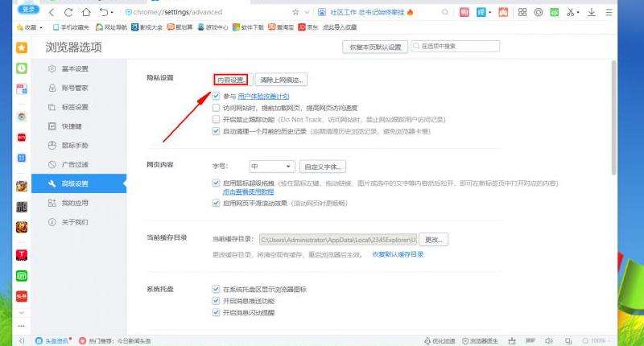Screen dimensions: 644x346
Task: Open the 字号 font size dropdown
Action: coord(271,167)
